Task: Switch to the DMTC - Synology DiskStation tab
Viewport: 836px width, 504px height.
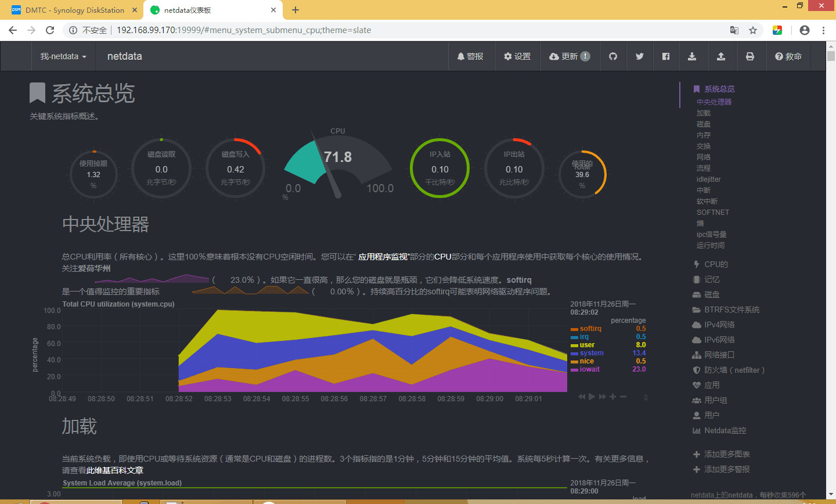Action: (75, 10)
